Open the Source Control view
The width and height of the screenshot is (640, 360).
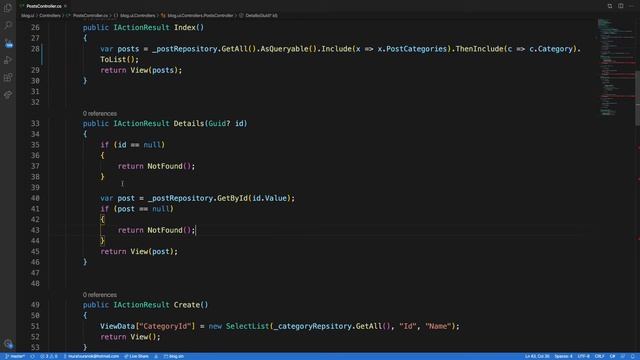click(x=8, y=43)
